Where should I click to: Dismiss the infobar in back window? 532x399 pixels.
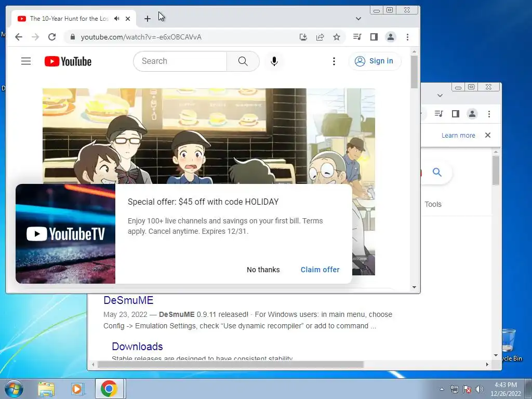[488, 135]
